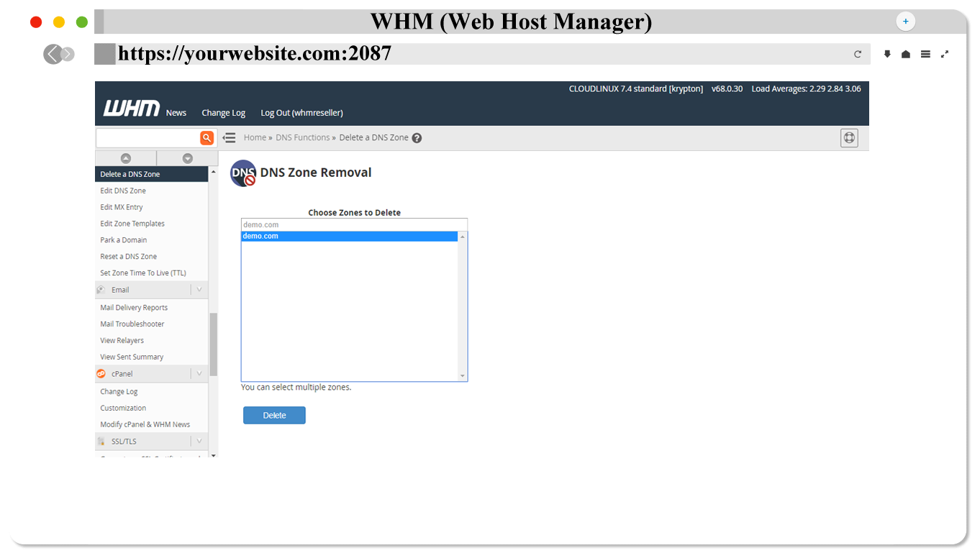Click the DNS Functions breadcrumb

pos(303,137)
